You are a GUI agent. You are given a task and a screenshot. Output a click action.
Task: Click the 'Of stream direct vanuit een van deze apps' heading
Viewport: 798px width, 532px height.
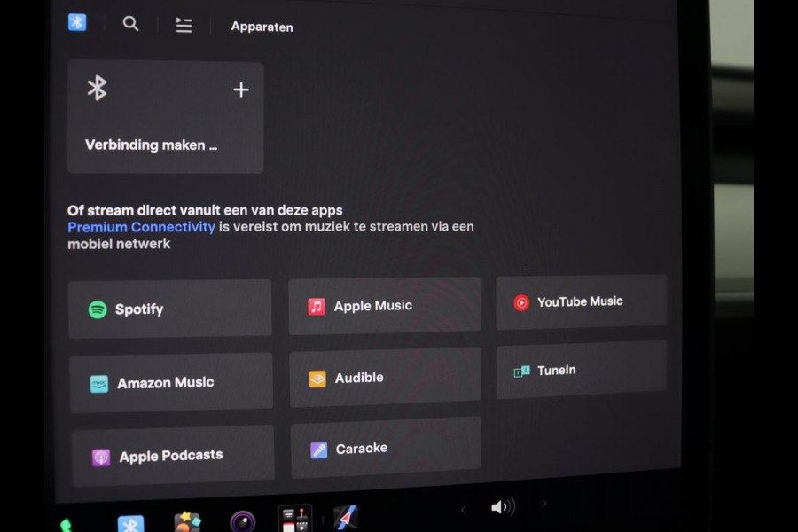(205, 210)
